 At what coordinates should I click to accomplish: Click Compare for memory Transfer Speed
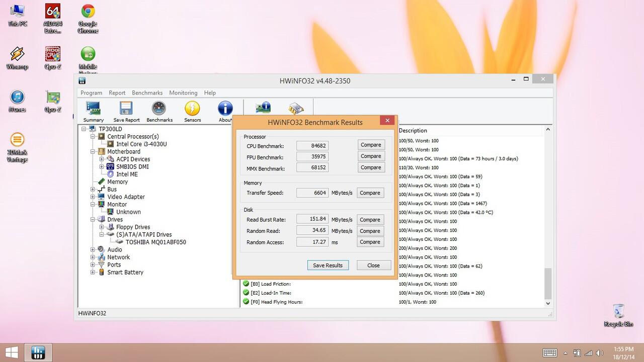click(x=370, y=193)
